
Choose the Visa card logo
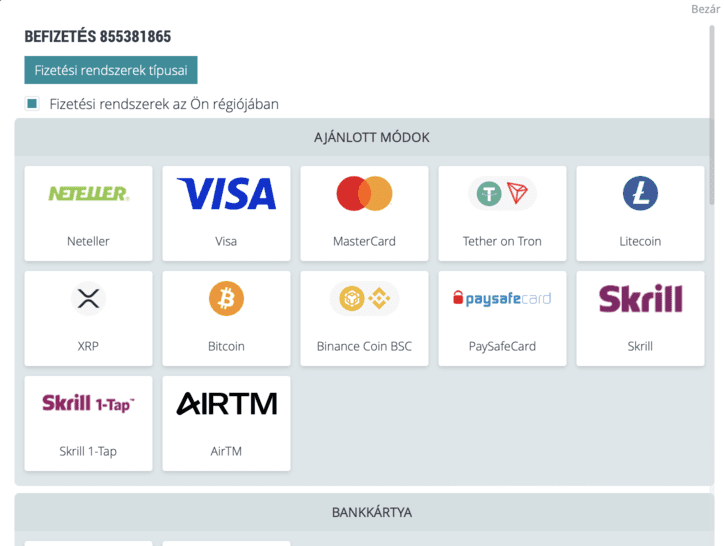point(226,194)
